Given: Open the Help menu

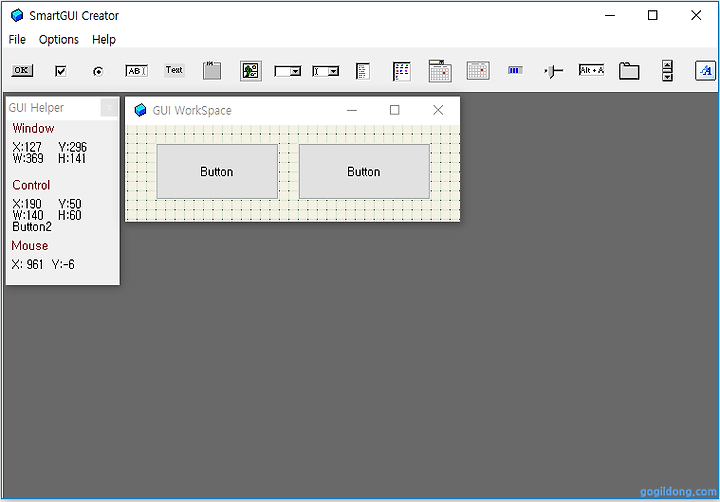Looking at the screenshot, I should pyautogui.click(x=104, y=39).
